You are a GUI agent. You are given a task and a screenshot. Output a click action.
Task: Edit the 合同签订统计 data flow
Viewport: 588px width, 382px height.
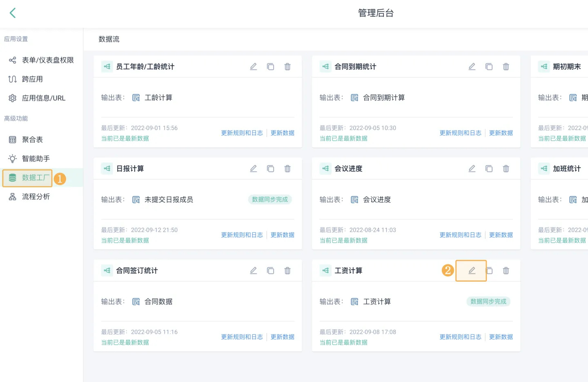point(254,271)
